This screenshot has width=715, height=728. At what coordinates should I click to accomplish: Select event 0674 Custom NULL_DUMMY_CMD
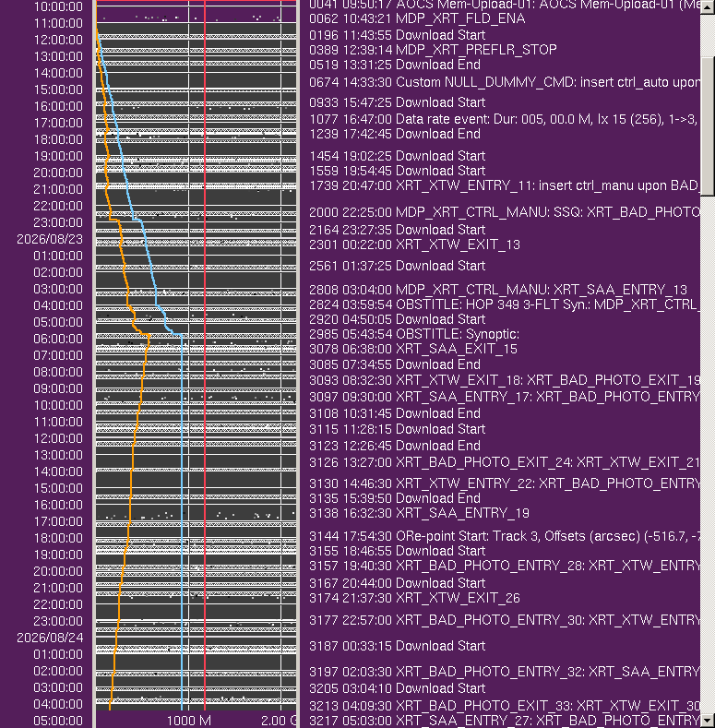505,83
